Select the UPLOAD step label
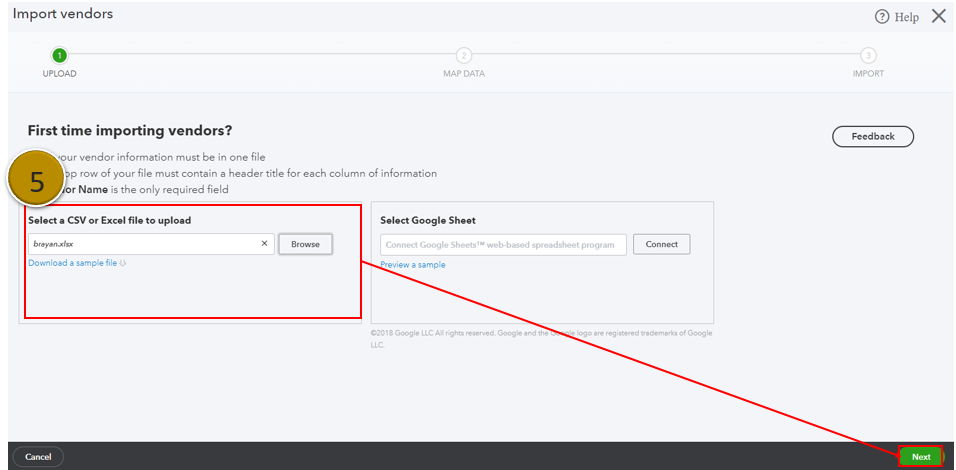956x470 pixels. point(60,74)
